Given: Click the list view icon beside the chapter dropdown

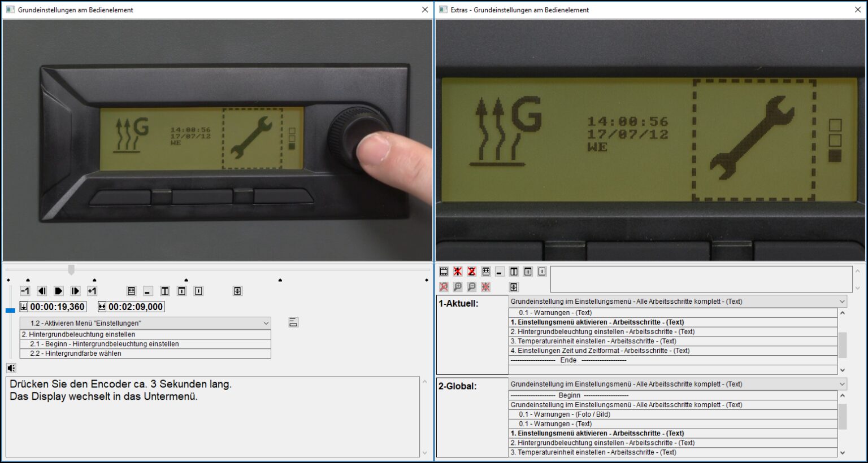Looking at the screenshot, I should (293, 322).
